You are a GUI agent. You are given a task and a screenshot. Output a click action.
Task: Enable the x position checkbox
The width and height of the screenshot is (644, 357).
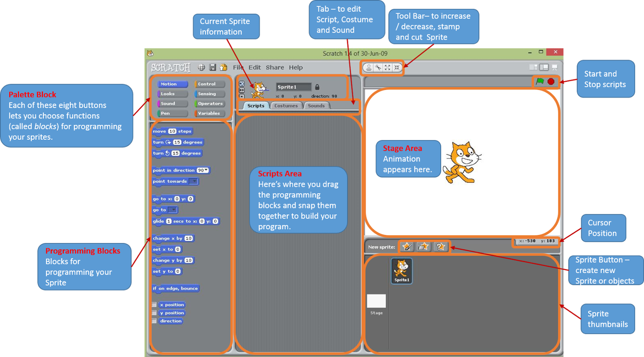[154, 305]
